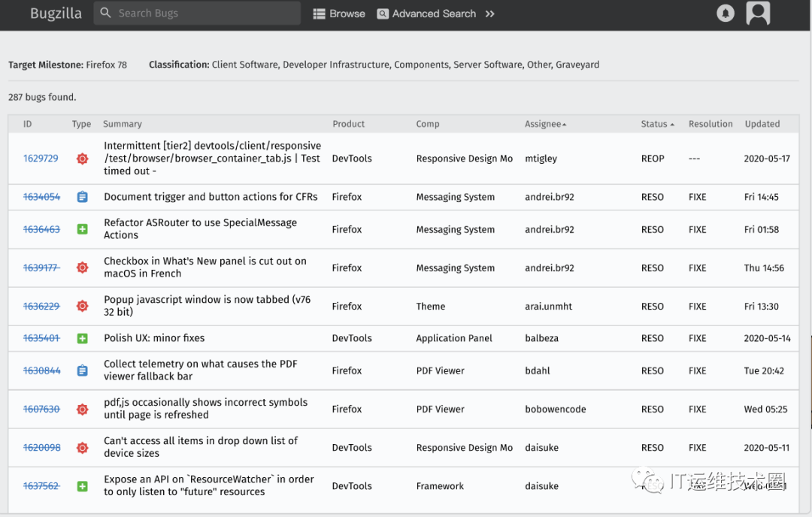
Task: Sort table by Status column
Action: coord(657,124)
